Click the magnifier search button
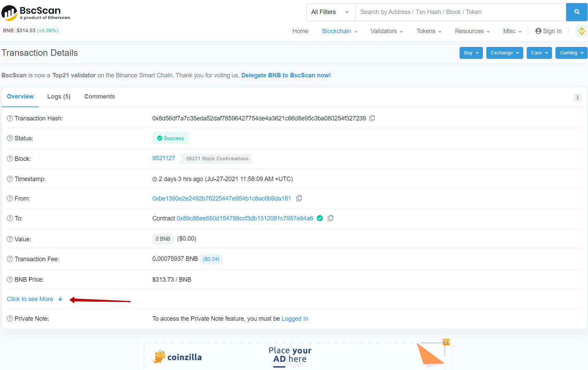 pyautogui.click(x=577, y=12)
